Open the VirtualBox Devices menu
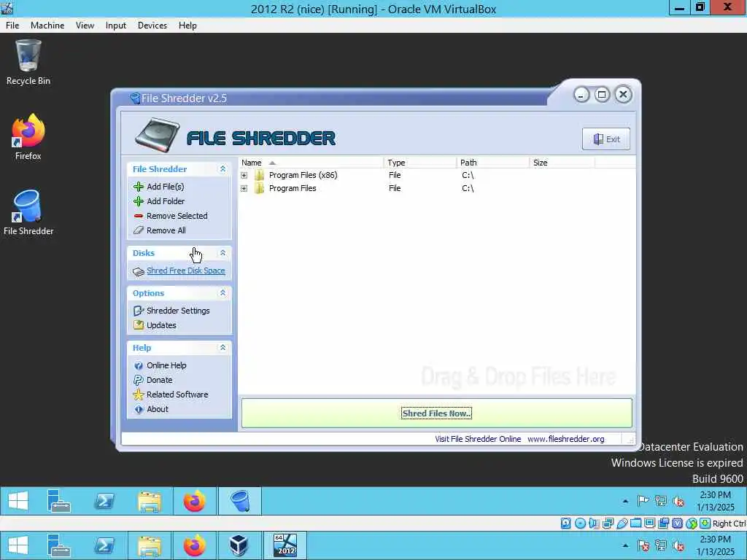The width and height of the screenshot is (747, 560). click(152, 26)
